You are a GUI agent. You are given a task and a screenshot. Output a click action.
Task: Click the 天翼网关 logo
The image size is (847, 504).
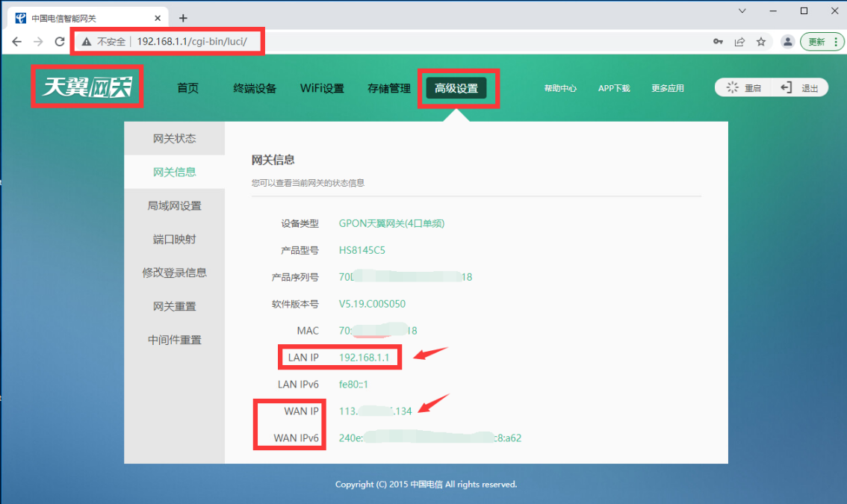(x=87, y=87)
